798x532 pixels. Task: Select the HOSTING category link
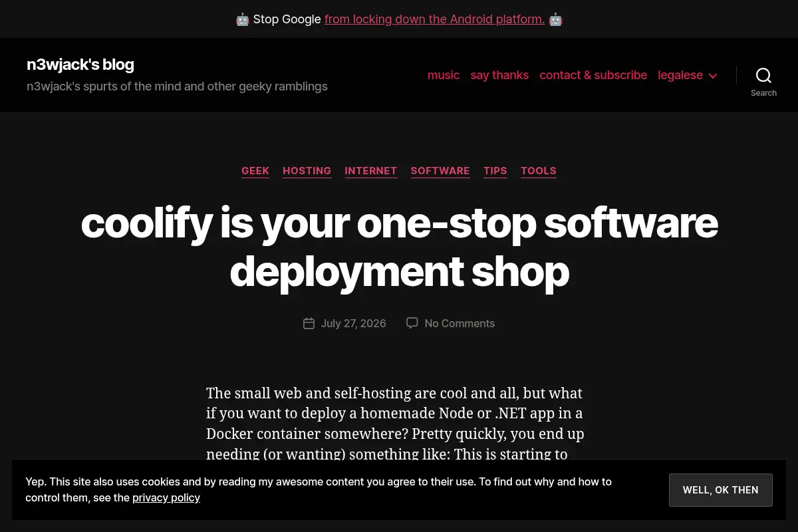coord(307,171)
